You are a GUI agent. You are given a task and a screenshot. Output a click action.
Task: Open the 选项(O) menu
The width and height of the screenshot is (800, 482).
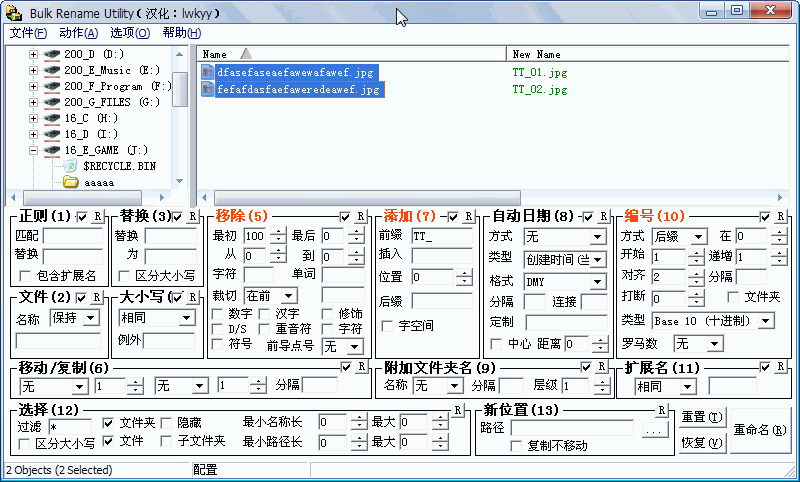(x=130, y=33)
